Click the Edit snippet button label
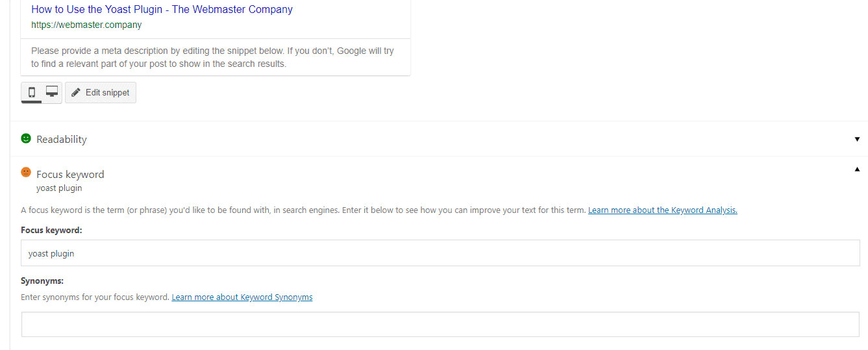 108,92
